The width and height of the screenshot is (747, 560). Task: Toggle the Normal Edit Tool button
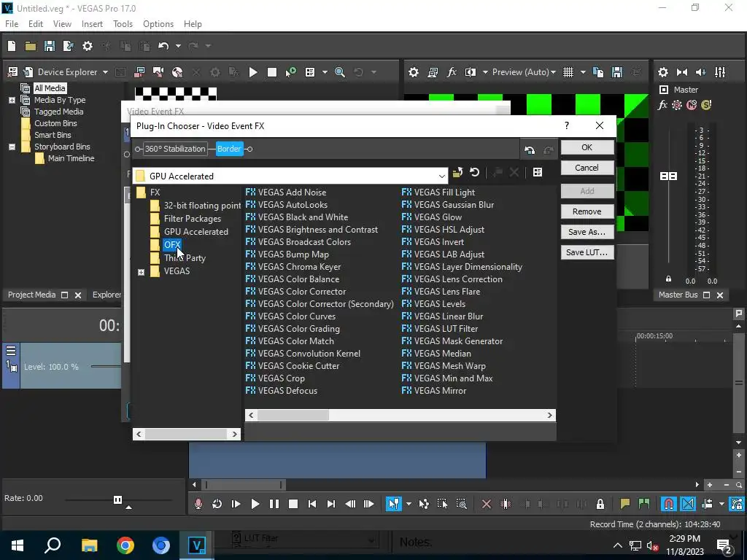pos(393,504)
